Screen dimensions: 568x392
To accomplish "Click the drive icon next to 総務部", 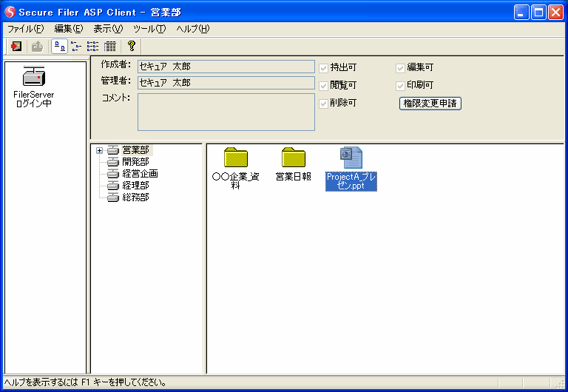I will click(113, 197).
